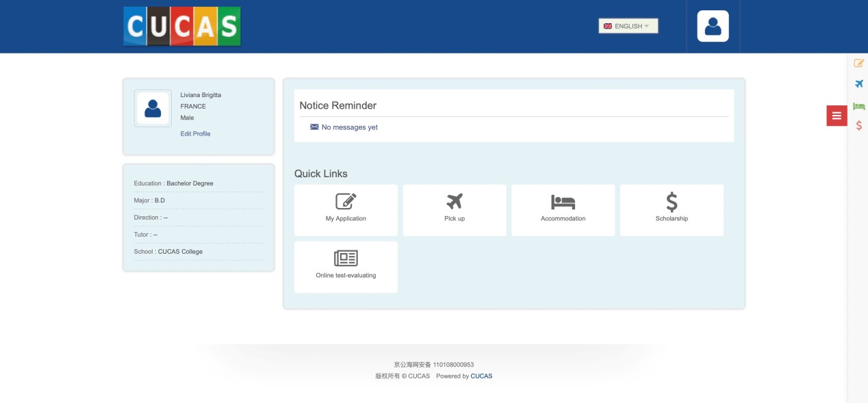Click the Edit Profile link
Viewport: 868px width, 403px height.
click(195, 134)
